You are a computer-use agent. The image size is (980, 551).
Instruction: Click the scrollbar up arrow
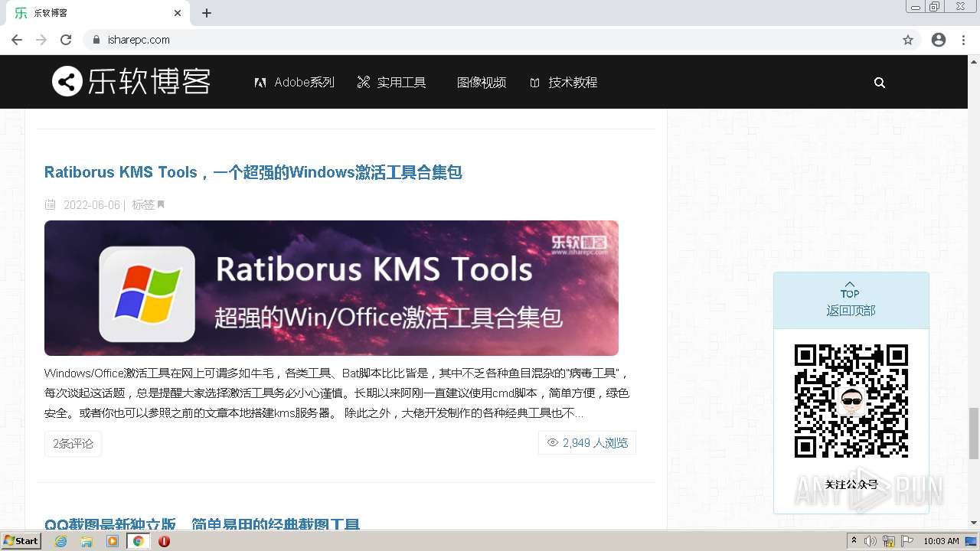[x=973, y=60]
